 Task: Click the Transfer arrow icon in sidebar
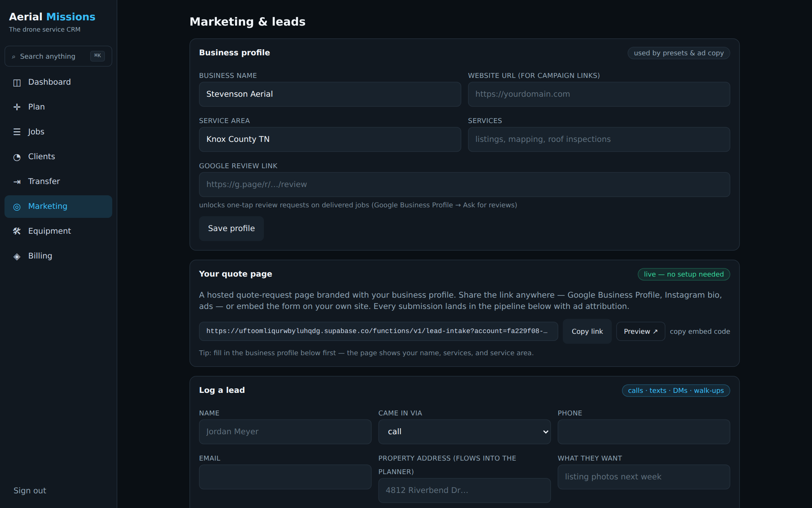tap(17, 182)
